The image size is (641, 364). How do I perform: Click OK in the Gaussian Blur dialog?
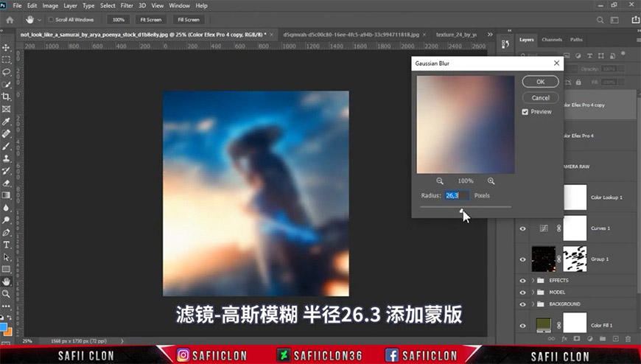541,82
